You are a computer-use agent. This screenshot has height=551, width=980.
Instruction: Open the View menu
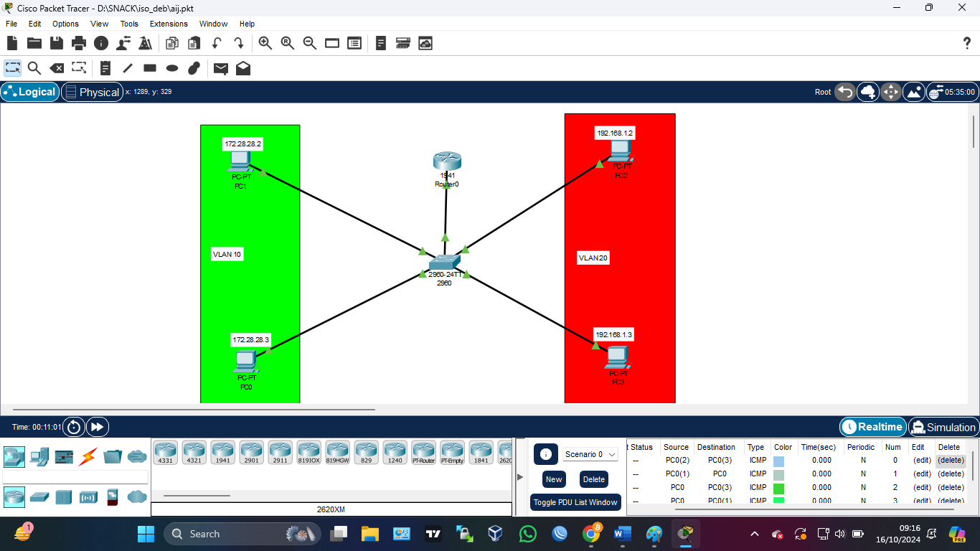(x=100, y=24)
